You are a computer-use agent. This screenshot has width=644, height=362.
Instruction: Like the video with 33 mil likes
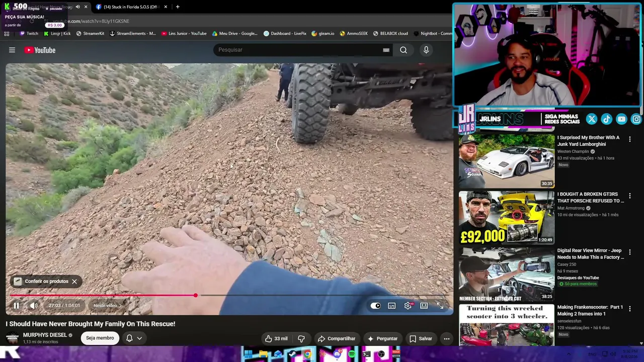pos(276,339)
